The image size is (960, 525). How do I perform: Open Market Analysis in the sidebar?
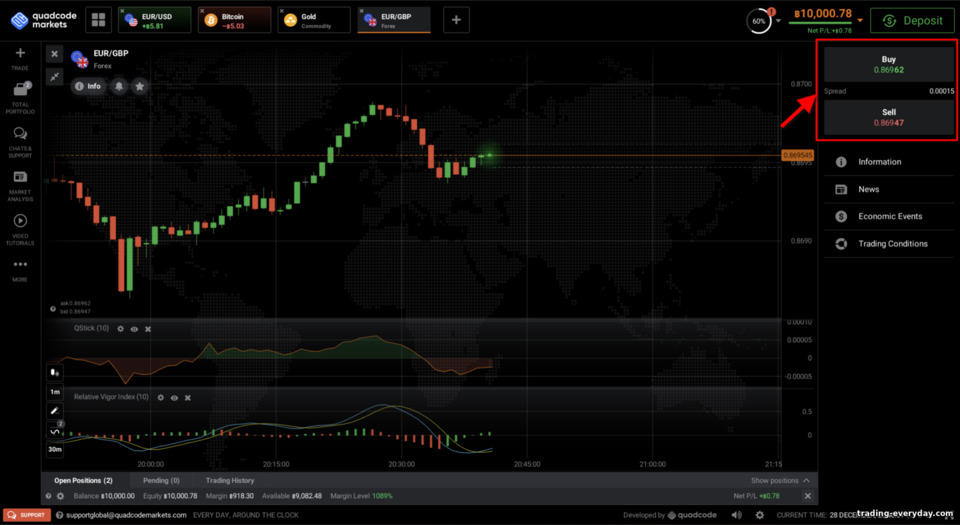[20, 186]
